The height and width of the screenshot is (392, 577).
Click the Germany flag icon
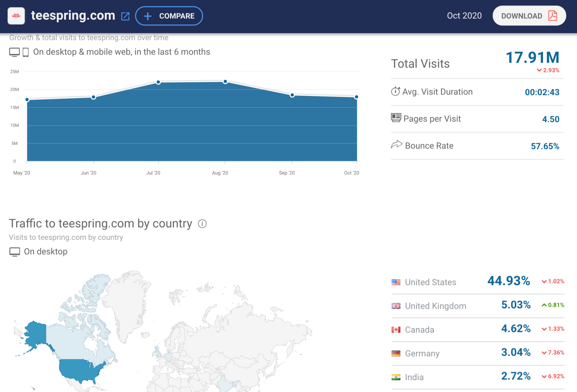tap(396, 353)
